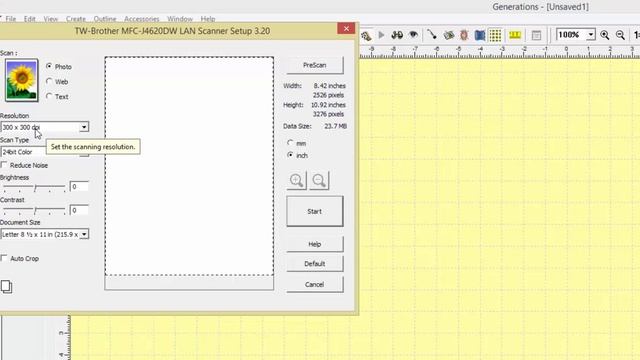Click the zoom in magnifier in Generations toolbar
Viewport: 640px width, 360px height.
(604, 35)
